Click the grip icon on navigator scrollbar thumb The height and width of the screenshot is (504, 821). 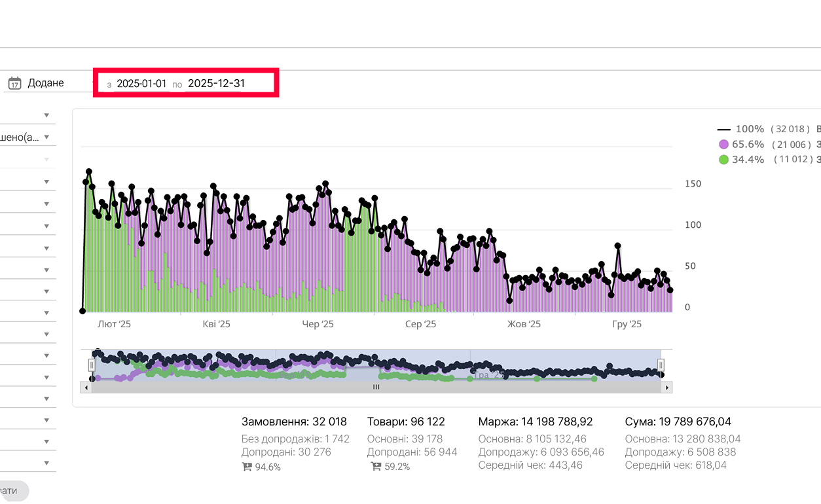(376, 387)
